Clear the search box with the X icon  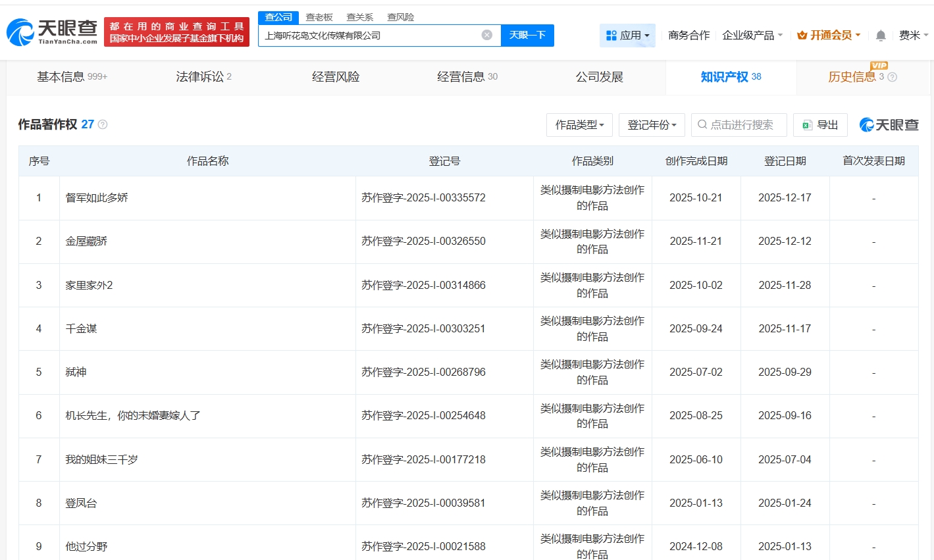[x=486, y=35]
